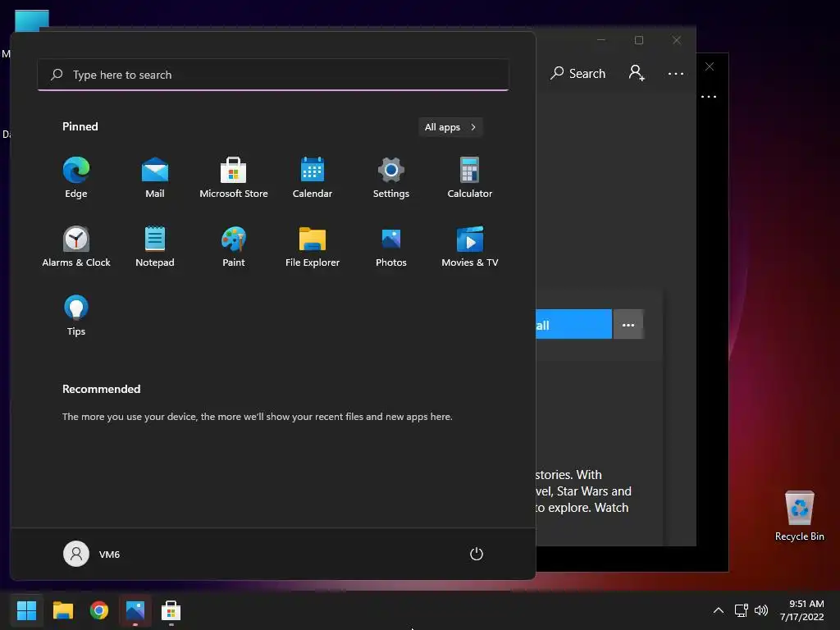The image size is (840, 630).
Task: Open the volume control tray icon
Action: 760,610
